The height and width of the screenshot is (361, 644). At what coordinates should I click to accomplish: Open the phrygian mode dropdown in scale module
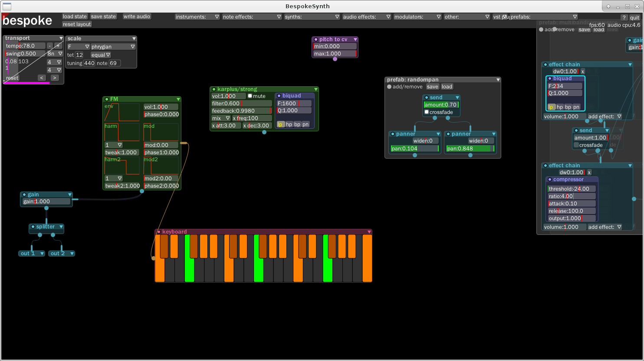(113, 46)
